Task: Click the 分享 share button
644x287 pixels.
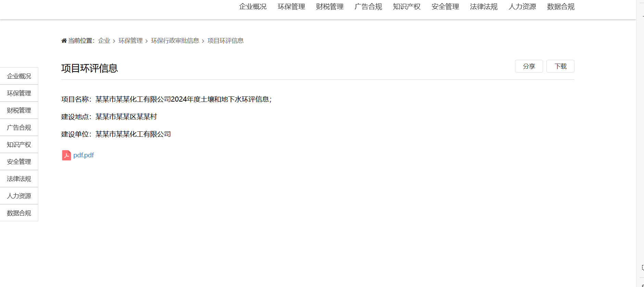Action: [x=529, y=66]
